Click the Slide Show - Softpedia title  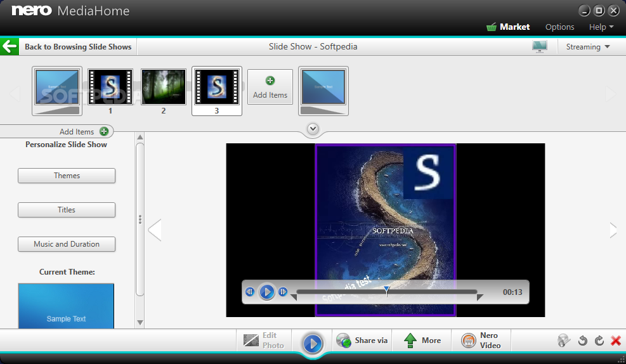click(313, 47)
